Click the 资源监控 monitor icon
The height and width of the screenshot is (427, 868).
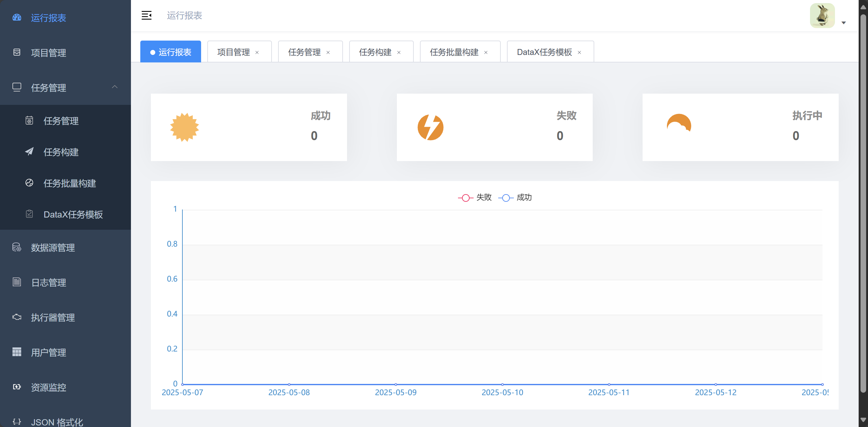coord(17,387)
